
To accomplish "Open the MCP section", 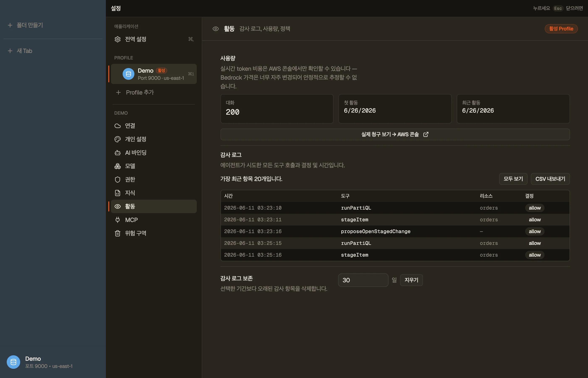I will point(154,220).
